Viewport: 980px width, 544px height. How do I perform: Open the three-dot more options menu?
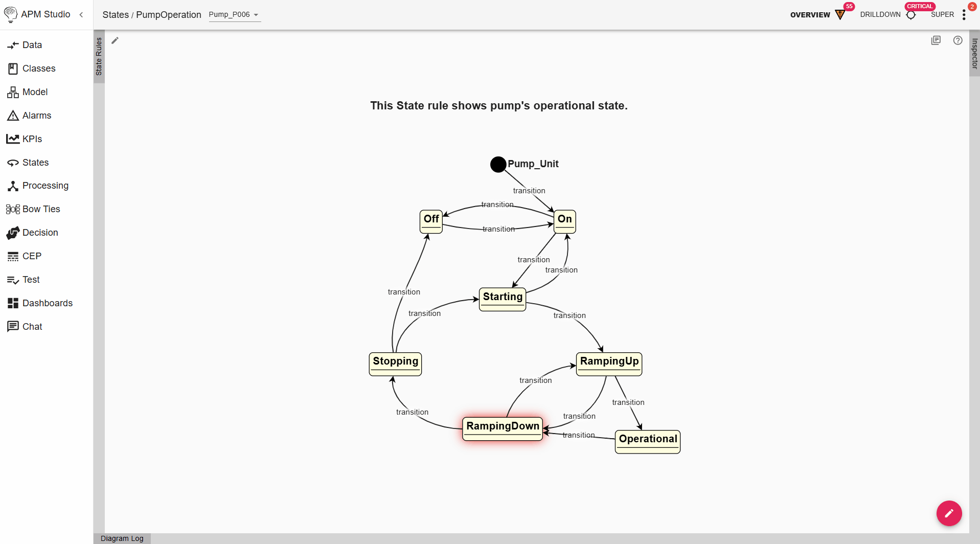[964, 15]
